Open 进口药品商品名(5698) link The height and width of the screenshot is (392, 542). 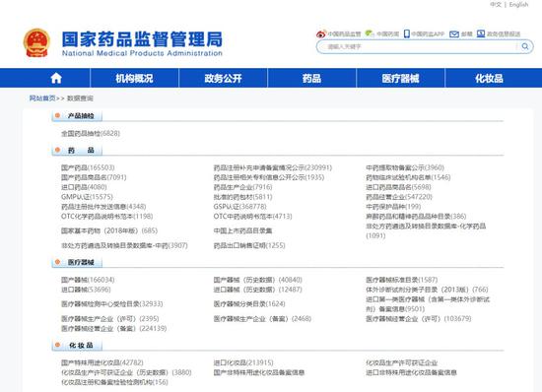point(398,187)
